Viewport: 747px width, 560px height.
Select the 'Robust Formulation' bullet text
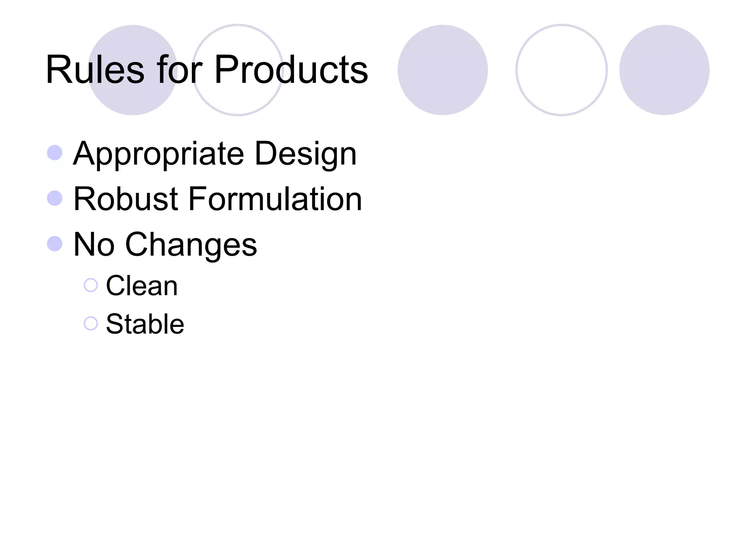tap(217, 199)
